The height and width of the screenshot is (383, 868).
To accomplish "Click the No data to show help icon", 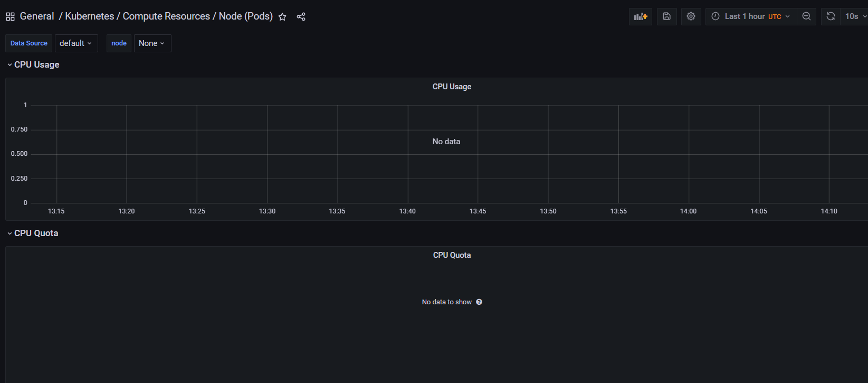I will 479,302.
